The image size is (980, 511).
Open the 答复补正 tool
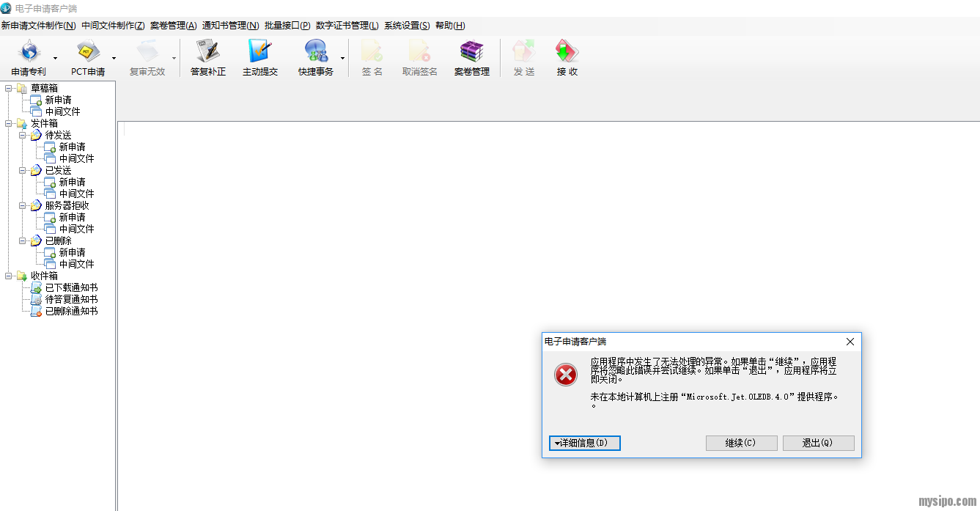[208, 53]
